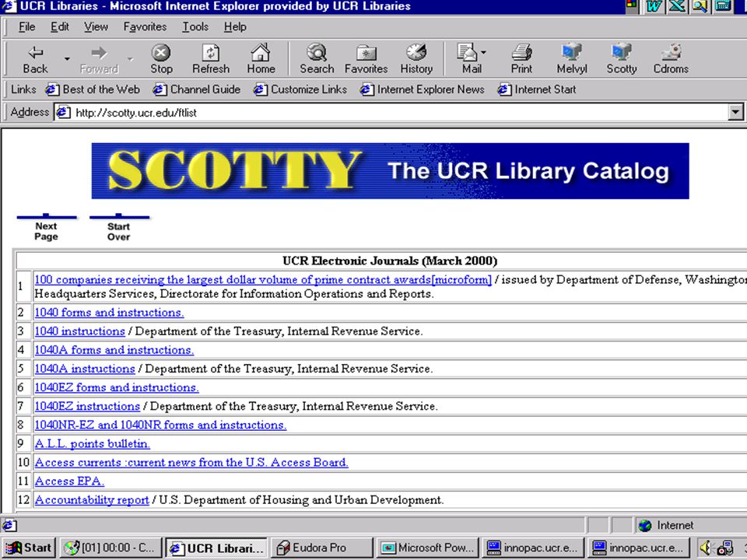Stop page loading with the Stop button
Viewport: 747px width, 560px height.
(161, 59)
